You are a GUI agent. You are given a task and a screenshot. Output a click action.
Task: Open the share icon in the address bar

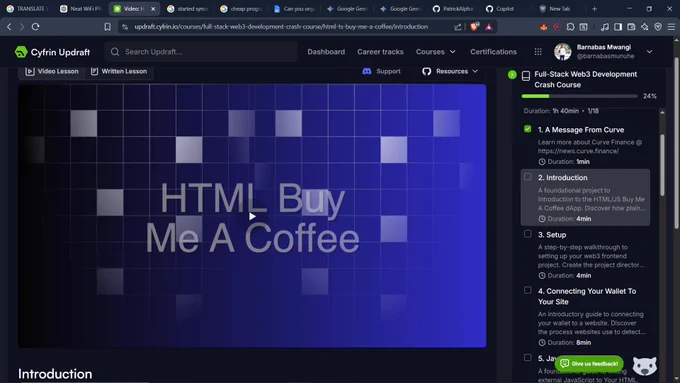[x=458, y=27]
